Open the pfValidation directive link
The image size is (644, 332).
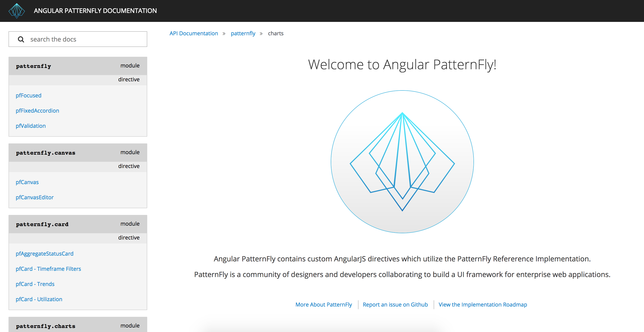[30, 126]
